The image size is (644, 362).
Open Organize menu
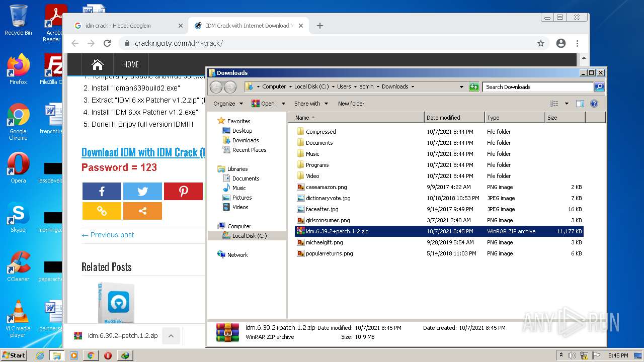228,104
